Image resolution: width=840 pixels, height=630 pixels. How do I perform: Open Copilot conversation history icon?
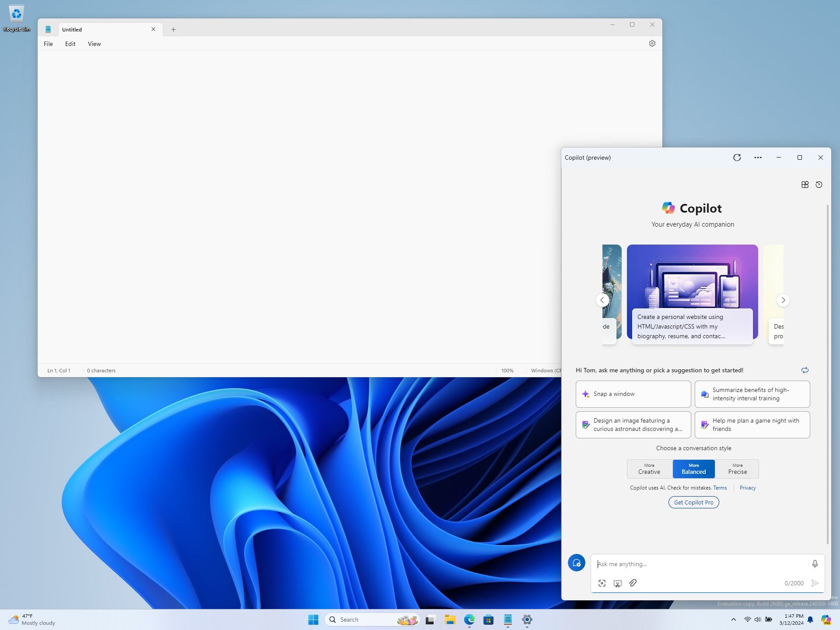point(819,184)
